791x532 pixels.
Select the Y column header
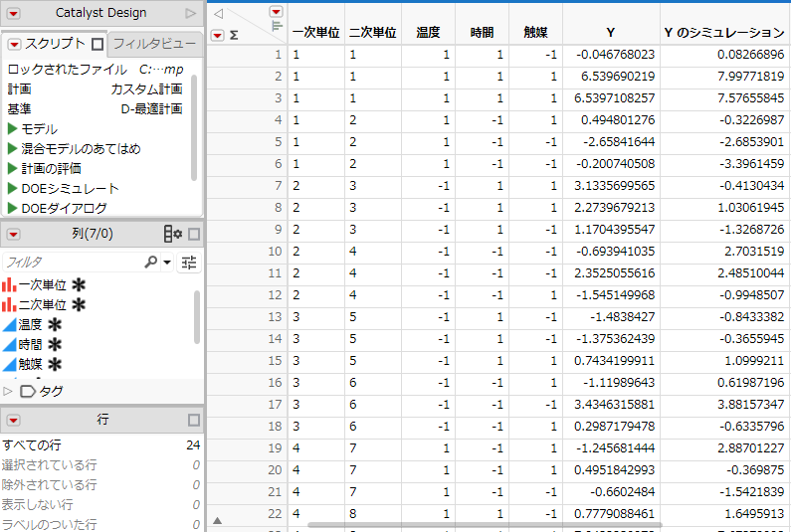(611, 33)
